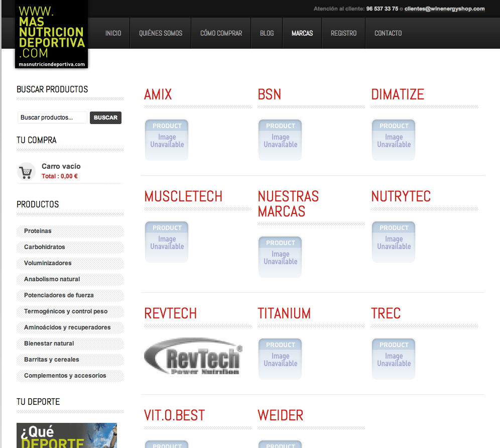500x448 pixels.
Task: Open the NUTRYTEC brand heading
Action: (401, 196)
